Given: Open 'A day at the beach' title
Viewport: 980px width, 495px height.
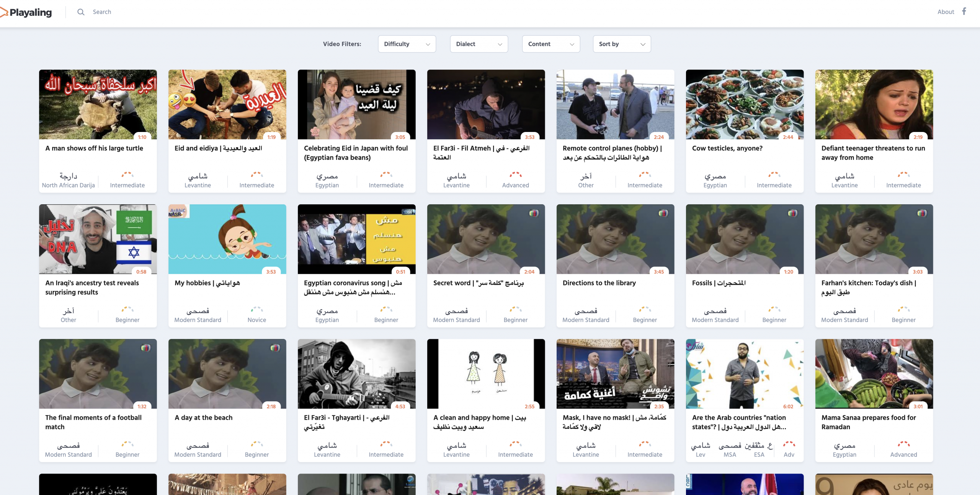Looking at the screenshot, I should click(203, 418).
